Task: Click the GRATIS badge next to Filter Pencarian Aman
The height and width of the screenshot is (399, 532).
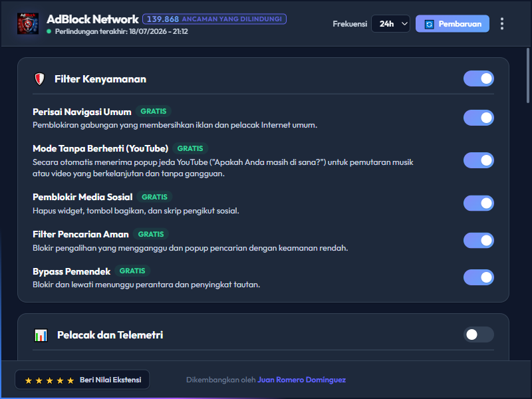Action: pos(151,234)
